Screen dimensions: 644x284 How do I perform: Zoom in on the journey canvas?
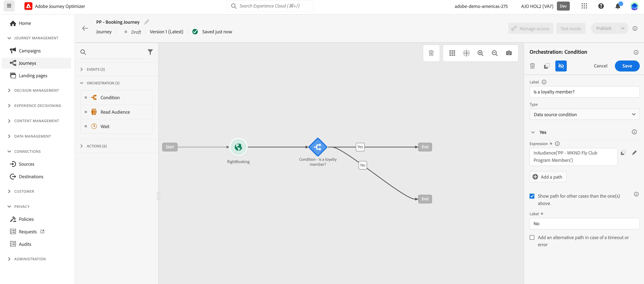click(480, 53)
